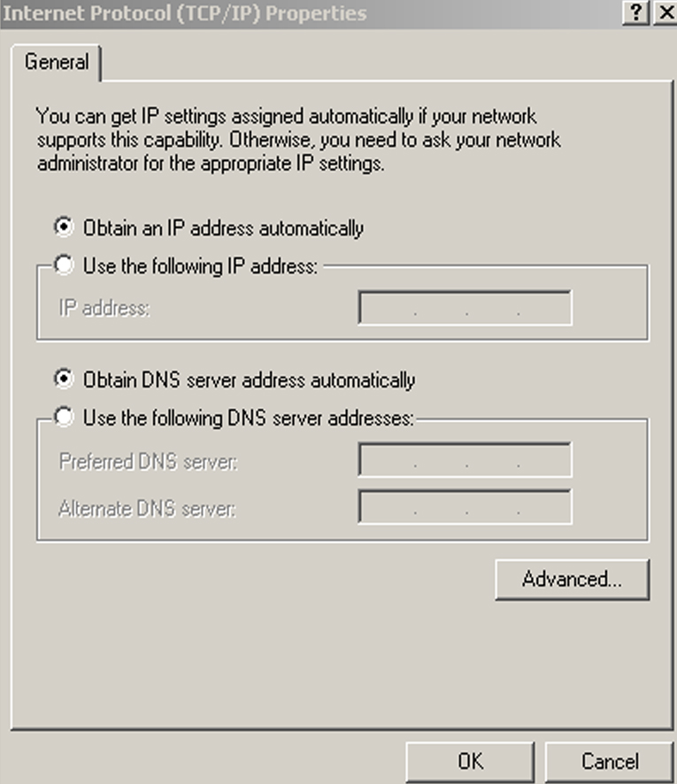Viewport: 677px width, 784px height.
Task: Click the last octet of the IP address
Action: [544, 305]
